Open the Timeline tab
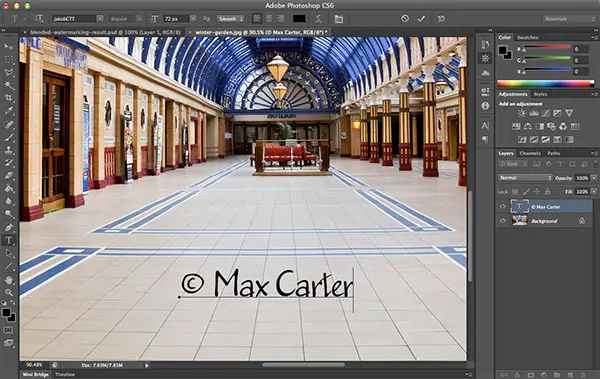The width and height of the screenshot is (600, 379). [65, 374]
